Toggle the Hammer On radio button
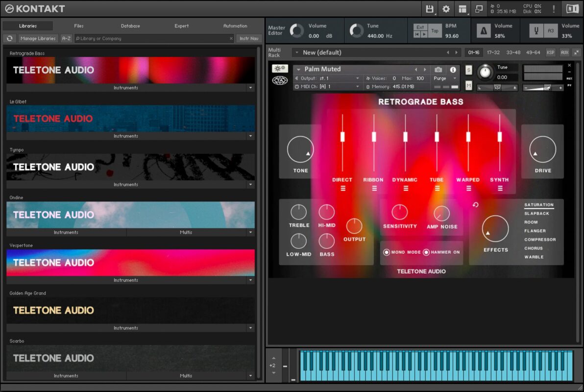 [426, 252]
